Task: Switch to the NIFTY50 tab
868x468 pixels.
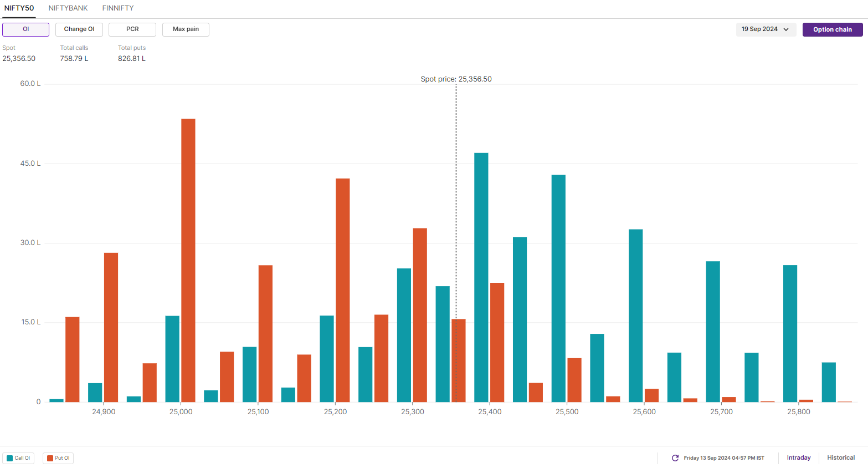Action: point(19,8)
